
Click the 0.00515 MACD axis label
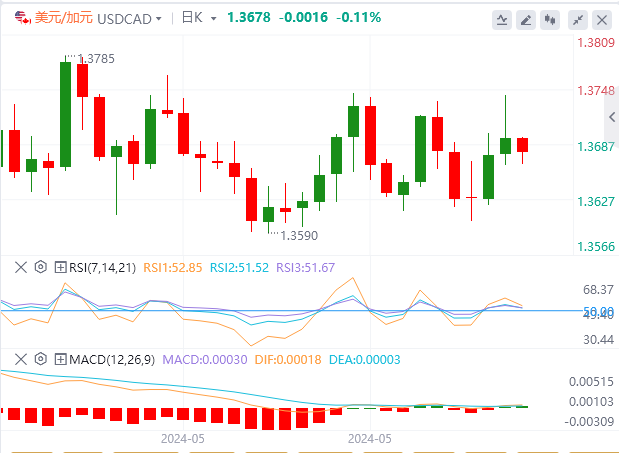click(x=591, y=382)
